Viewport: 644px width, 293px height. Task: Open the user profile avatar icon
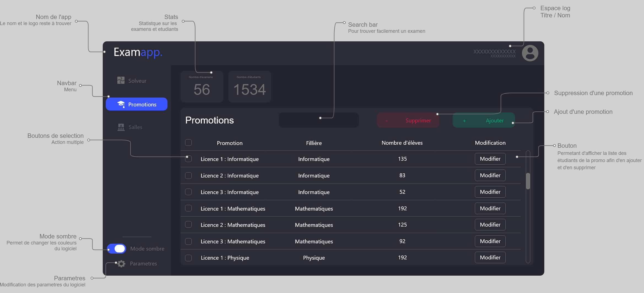530,53
